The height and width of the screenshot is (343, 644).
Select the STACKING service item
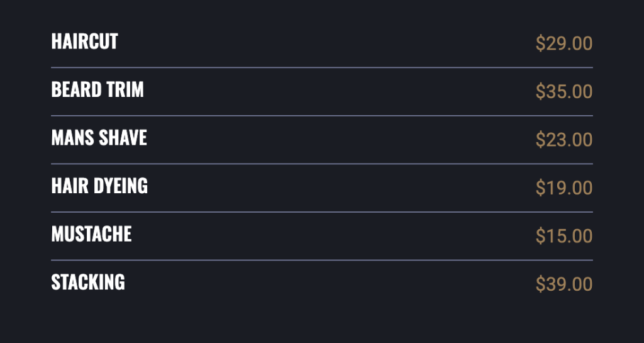(88, 282)
